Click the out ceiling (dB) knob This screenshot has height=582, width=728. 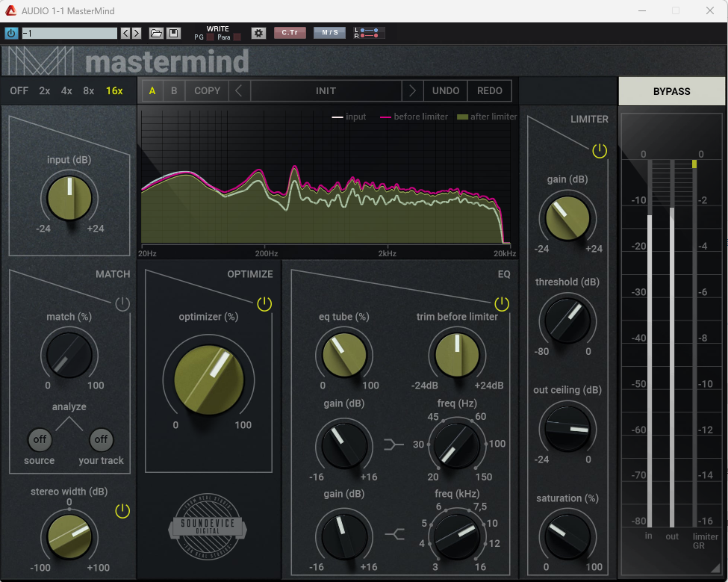pos(567,428)
